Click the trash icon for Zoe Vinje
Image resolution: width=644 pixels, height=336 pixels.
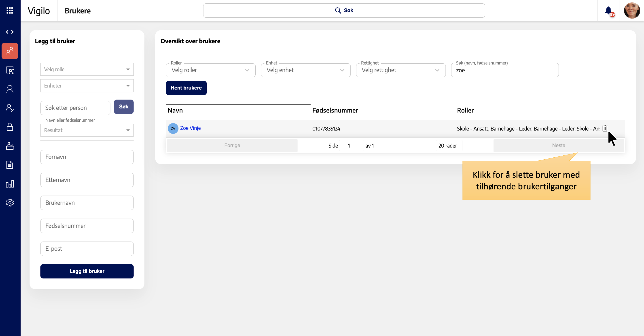click(604, 128)
